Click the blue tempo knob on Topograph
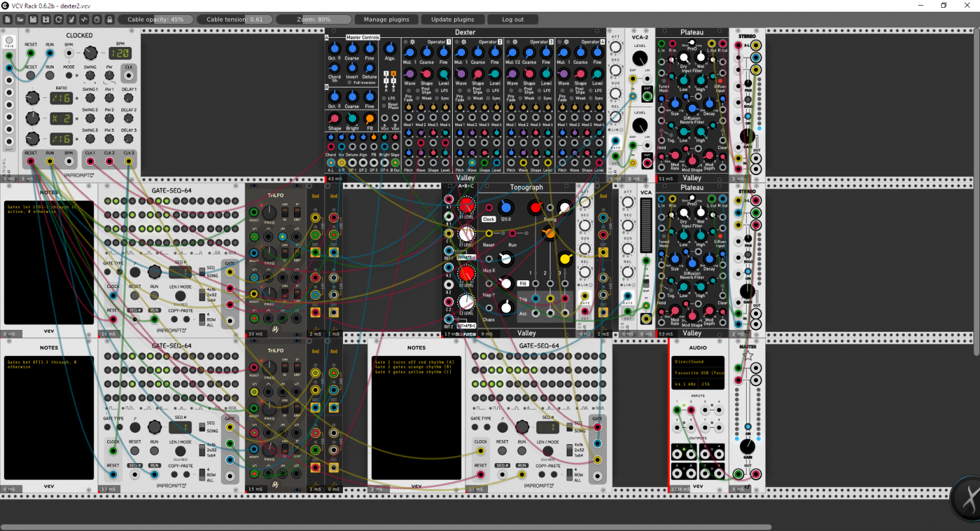The image size is (980, 531). pyautogui.click(x=506, y=208)
